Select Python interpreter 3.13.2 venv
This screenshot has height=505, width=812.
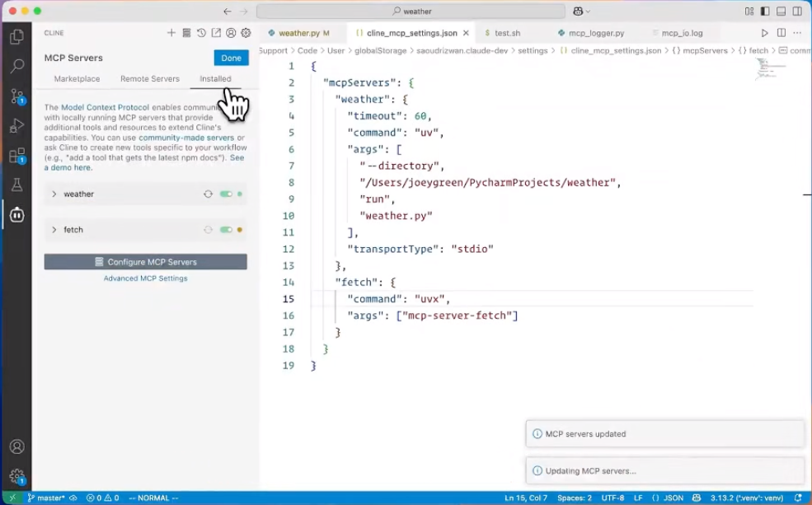pos(746,498)
